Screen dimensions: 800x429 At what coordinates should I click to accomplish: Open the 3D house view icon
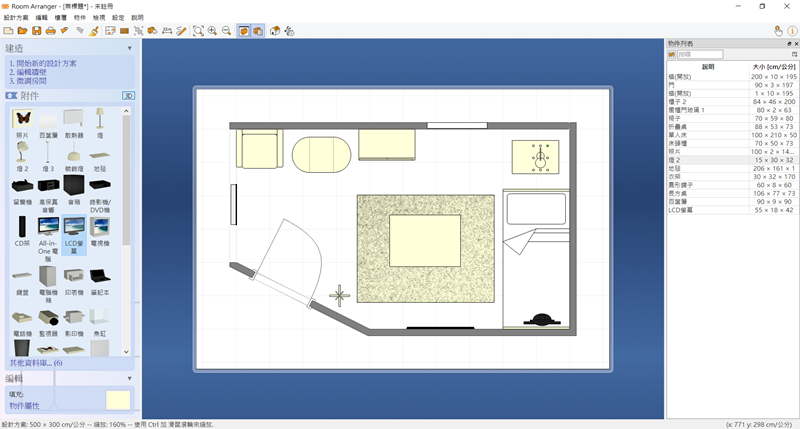click(x=275, y=31)
